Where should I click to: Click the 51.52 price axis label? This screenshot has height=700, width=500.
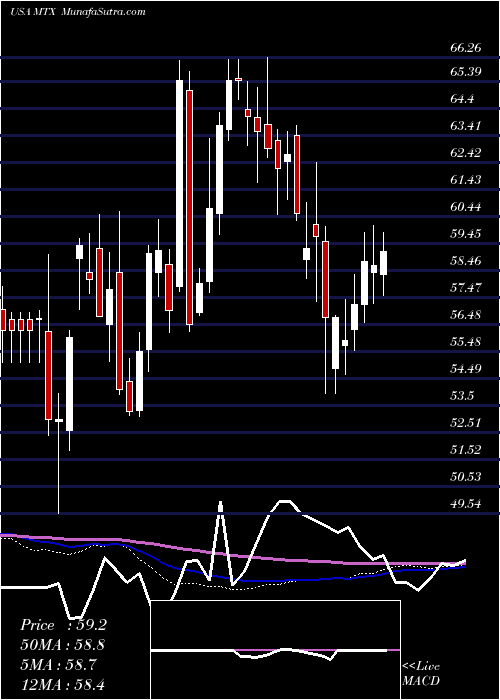tap(466, 450)
